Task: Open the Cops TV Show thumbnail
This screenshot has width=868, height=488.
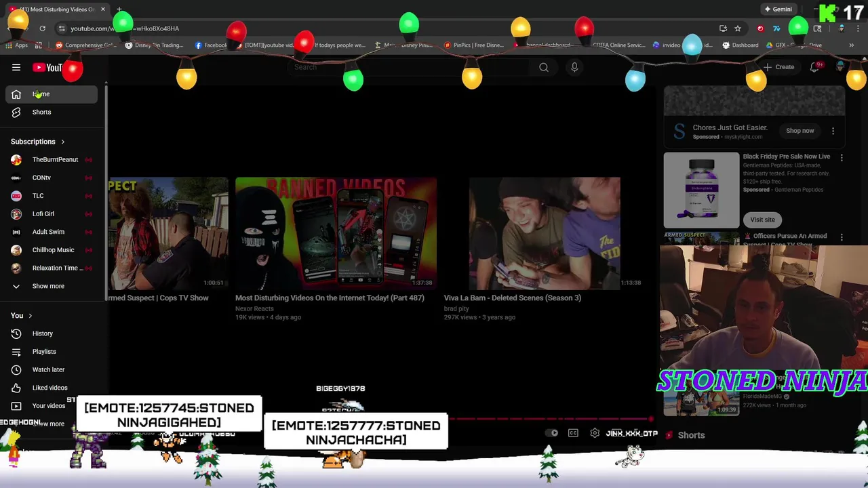Action: pyautogui.click(x=169, y=233)
